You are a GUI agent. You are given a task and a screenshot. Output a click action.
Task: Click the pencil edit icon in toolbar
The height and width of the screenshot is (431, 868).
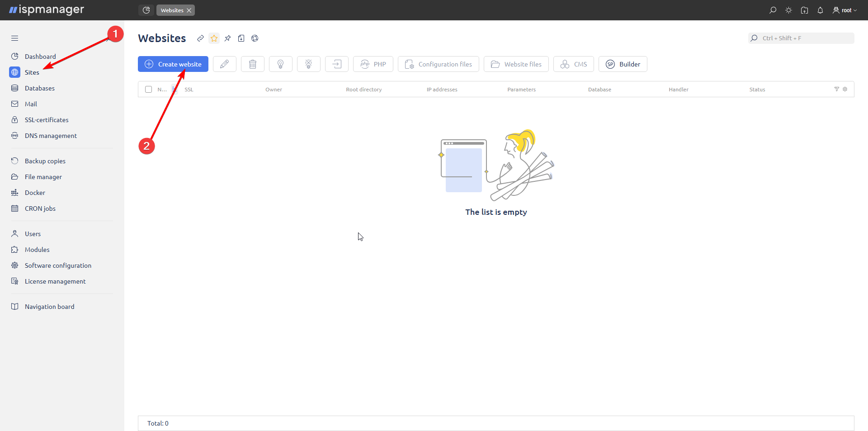[x=224, y=64]
